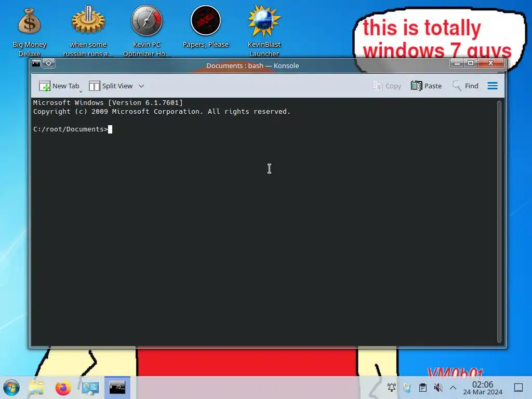Image resolution: width=532 pixels, height=399 pixels.
Task: Open the system settings taskbar icon
Action: pos(90,388)
